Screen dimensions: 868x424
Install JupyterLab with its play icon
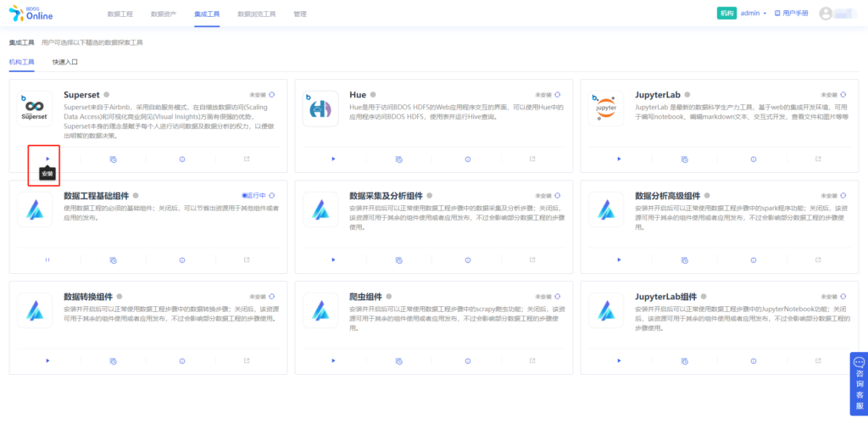tap(619, 159)
